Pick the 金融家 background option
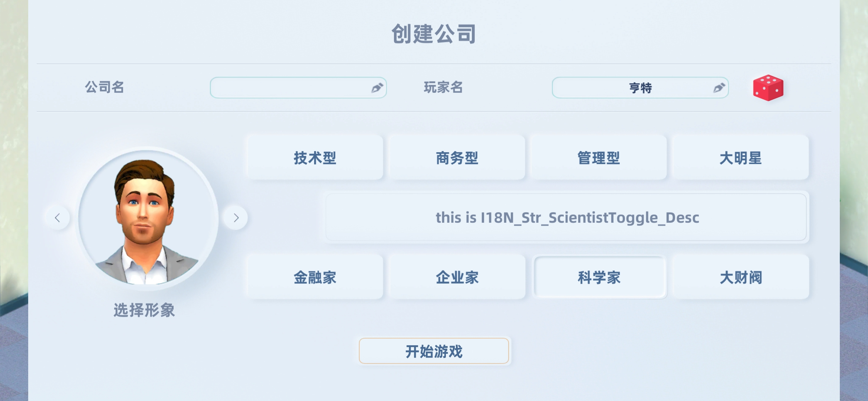The height and width of the screenshot is (401, 868). click(315, 277)
